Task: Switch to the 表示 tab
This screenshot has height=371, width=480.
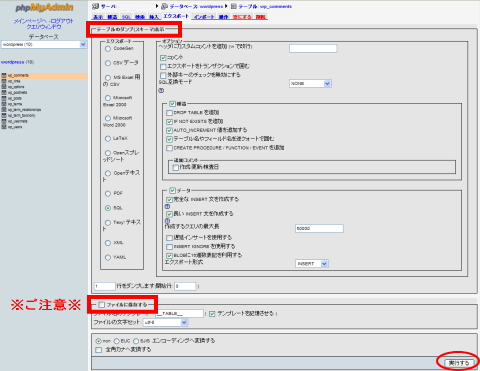Action: coord(98,17)
